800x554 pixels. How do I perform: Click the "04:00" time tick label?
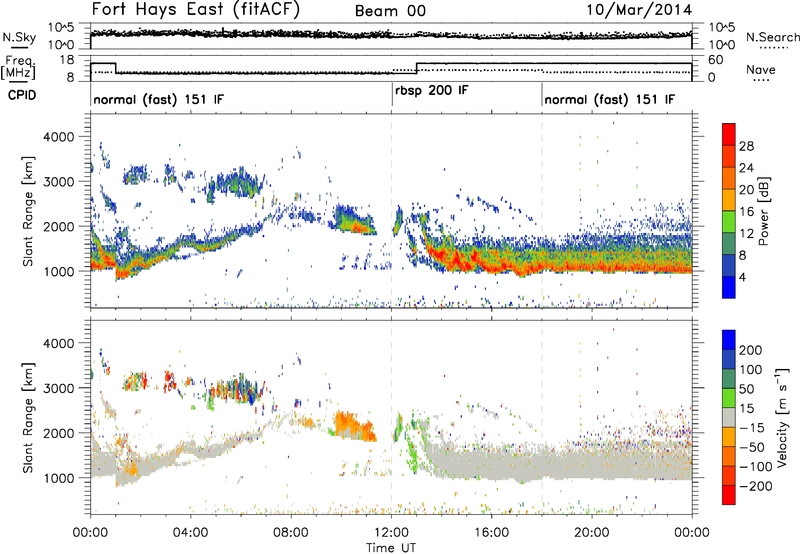(190, 533)
